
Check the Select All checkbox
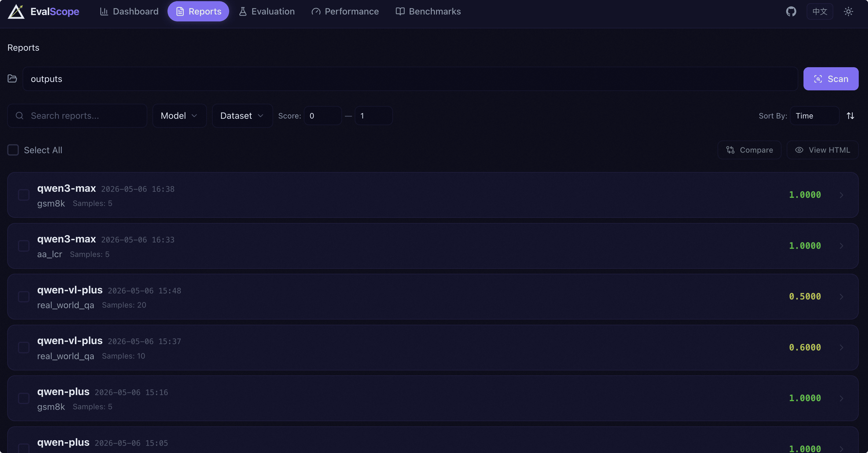coord(13,150)
